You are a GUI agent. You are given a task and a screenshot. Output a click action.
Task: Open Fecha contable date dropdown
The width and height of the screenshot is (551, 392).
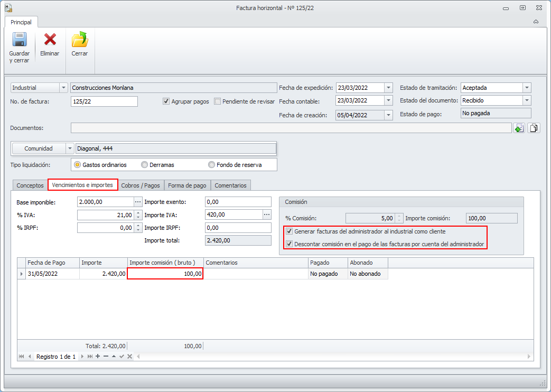click(x=388, y=100)
